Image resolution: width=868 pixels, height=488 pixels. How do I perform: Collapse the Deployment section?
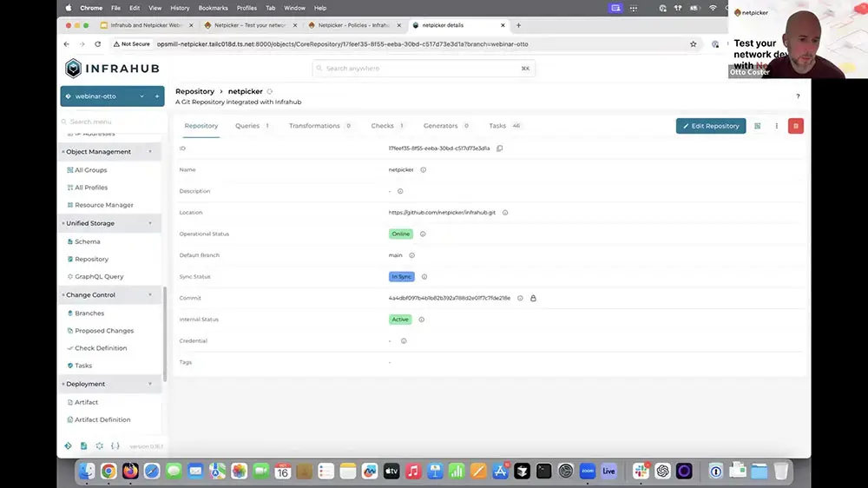(149, 384)
